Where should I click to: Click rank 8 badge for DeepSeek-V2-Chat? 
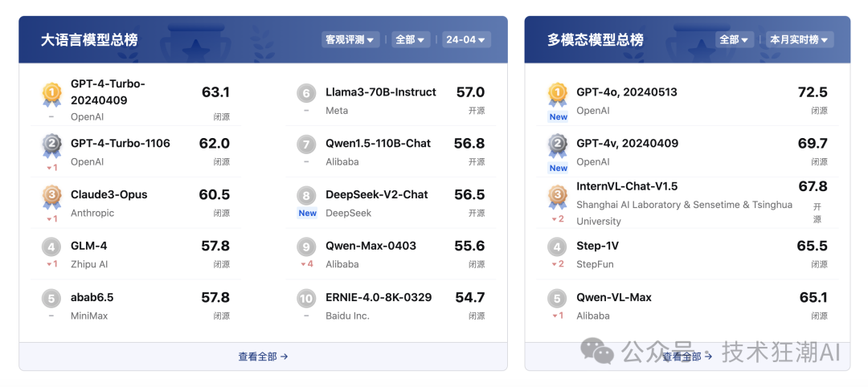point(306,196)
